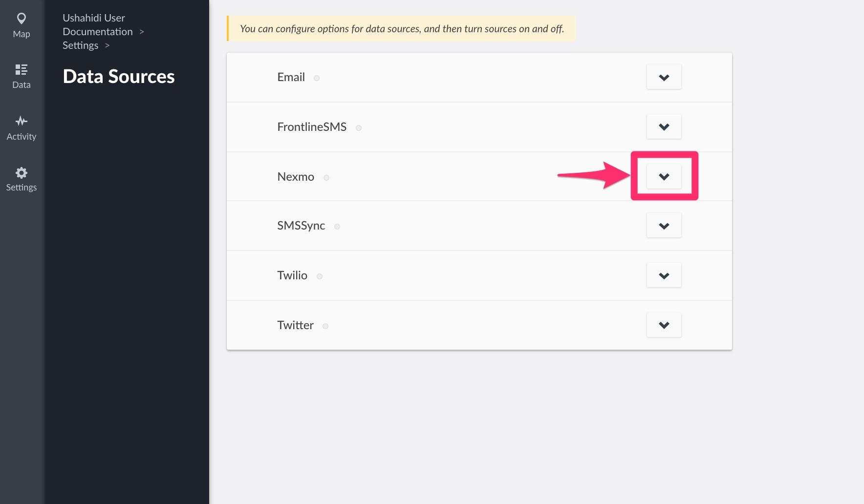Open the Data view icon

[x=22, y=69]
